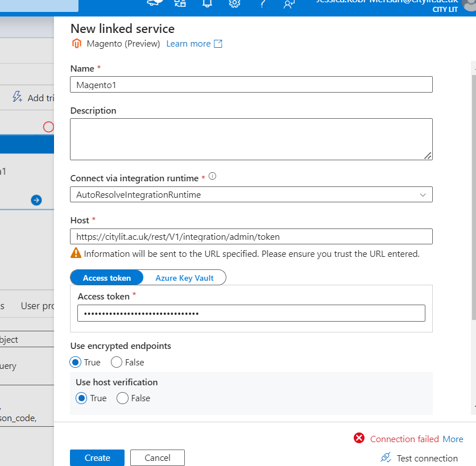Image resolution: width=476 pixels, height=466 pixels.
Task: Select False for Use host verification
Action: coord(122,398)
